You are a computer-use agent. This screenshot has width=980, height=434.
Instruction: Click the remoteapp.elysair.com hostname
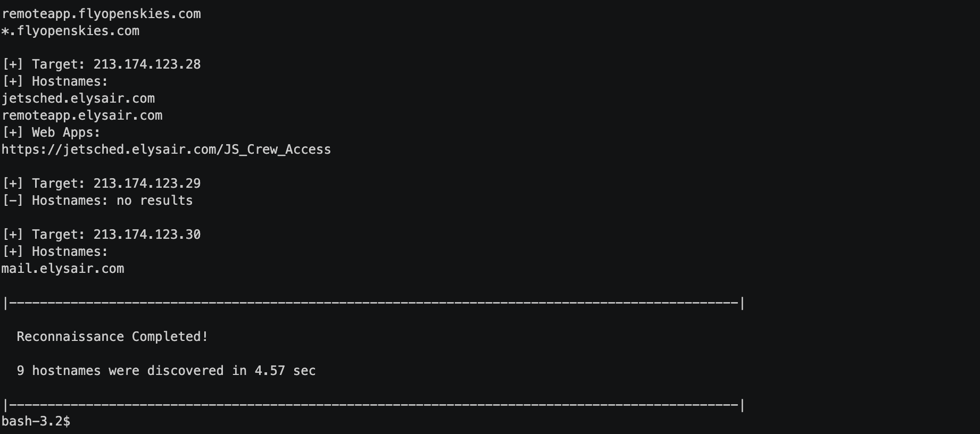82,115
